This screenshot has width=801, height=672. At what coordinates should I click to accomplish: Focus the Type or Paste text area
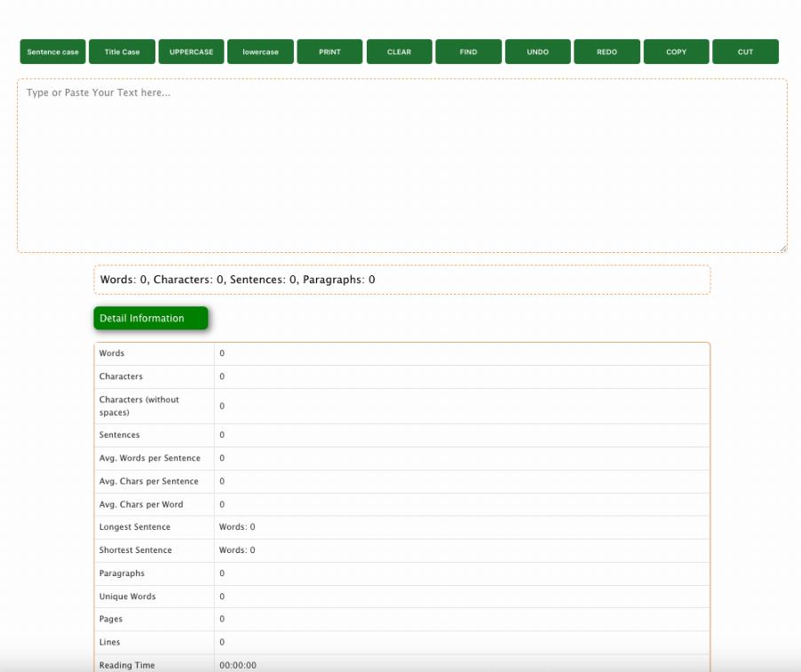pyautogui.click(x=401, y=165)
